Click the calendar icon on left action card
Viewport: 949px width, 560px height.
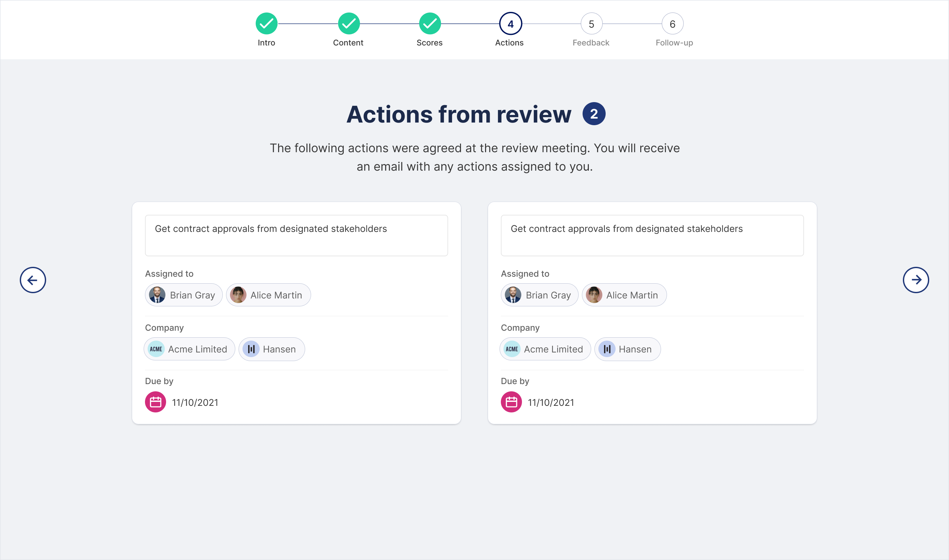[156, 402]
